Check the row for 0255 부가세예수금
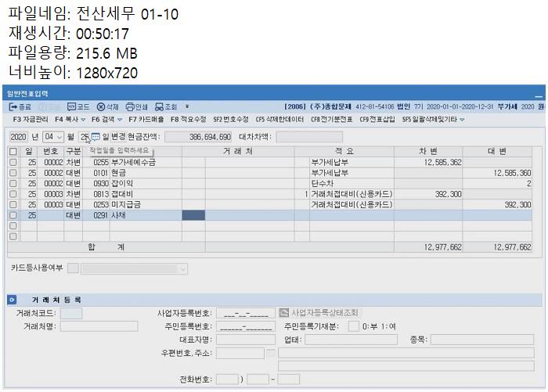Image resolution: width=548 pixels, height=392 pixels. (x=13, y=162)
